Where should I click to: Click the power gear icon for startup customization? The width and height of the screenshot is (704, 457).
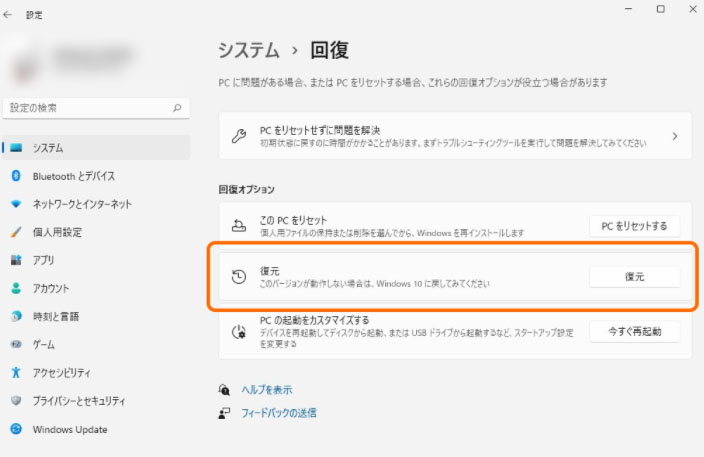click(x=239, y=332)
